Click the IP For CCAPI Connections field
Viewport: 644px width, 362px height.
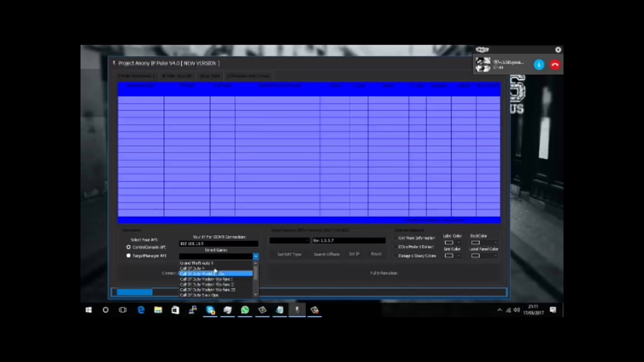(219, 243)
